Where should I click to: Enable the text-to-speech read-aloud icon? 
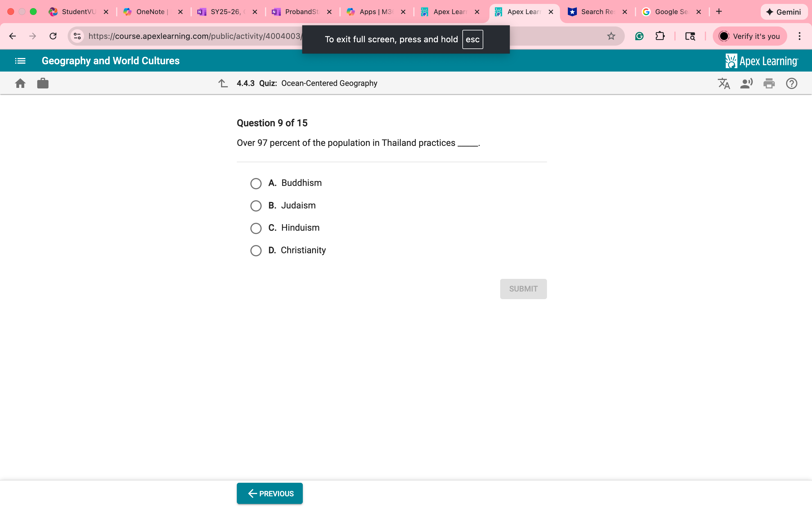coord(746,83)
